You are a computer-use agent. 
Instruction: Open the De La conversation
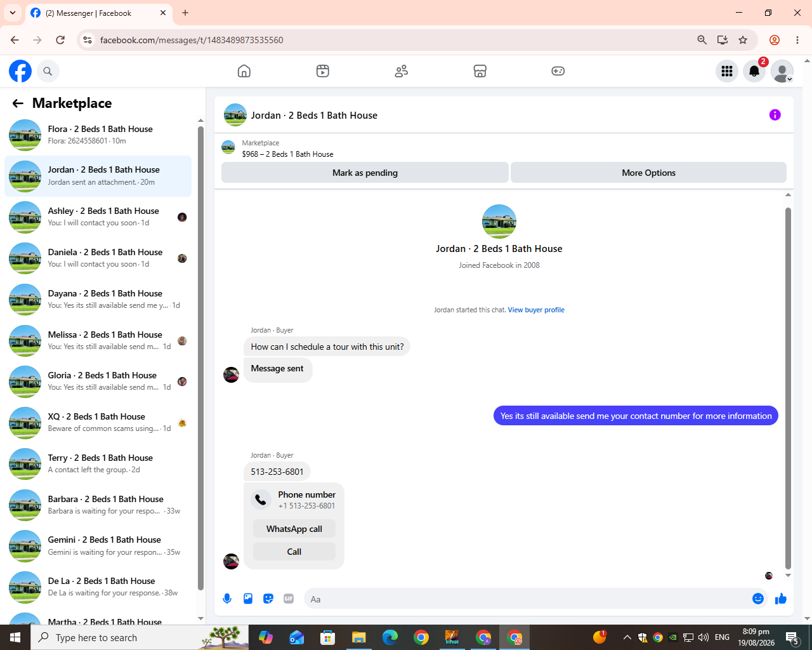98,587
